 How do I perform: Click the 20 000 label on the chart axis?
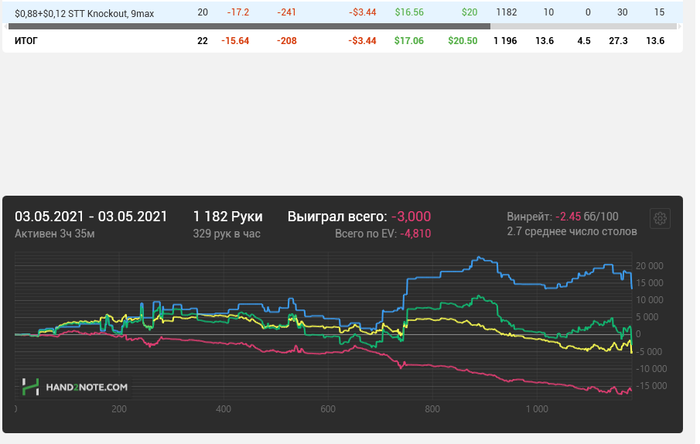650,266
